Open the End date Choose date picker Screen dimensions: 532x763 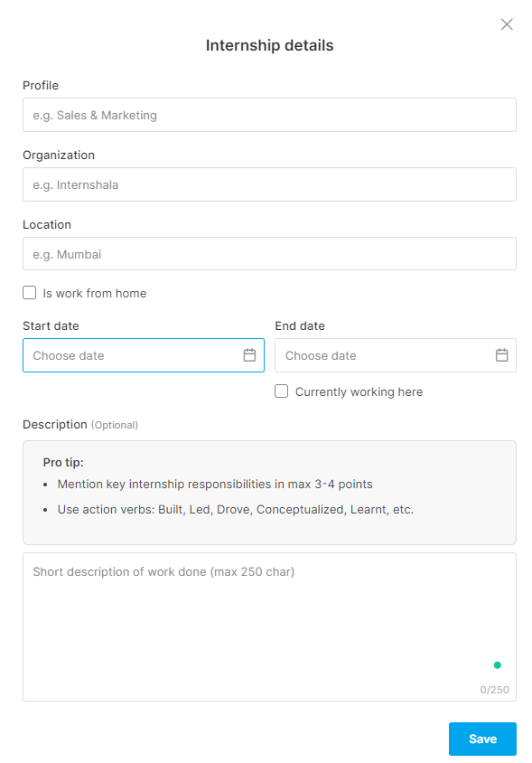click(396, 355)
